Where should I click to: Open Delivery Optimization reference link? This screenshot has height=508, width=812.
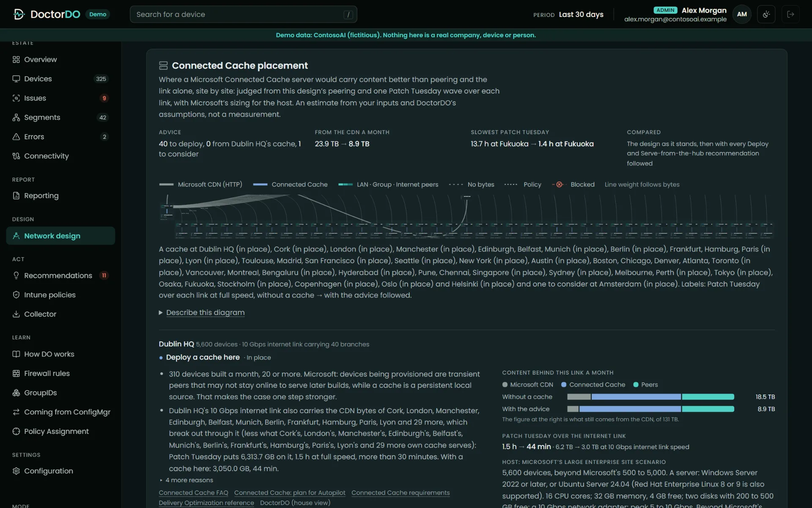[206, 503]
